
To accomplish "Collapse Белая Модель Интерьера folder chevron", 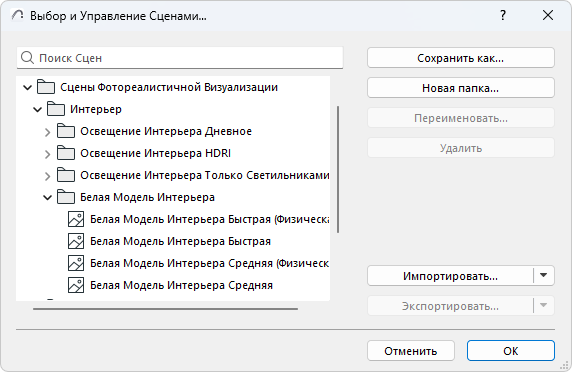I will tap(48, 198).
